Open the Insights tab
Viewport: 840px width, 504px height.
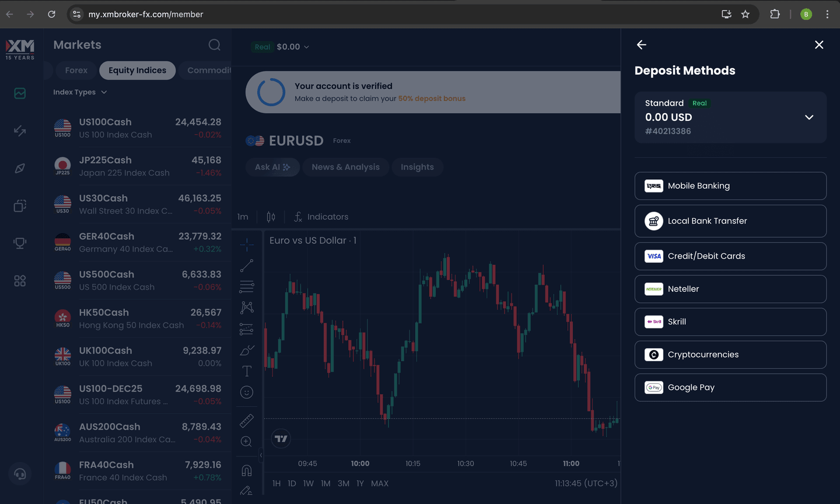pos(417,167)
